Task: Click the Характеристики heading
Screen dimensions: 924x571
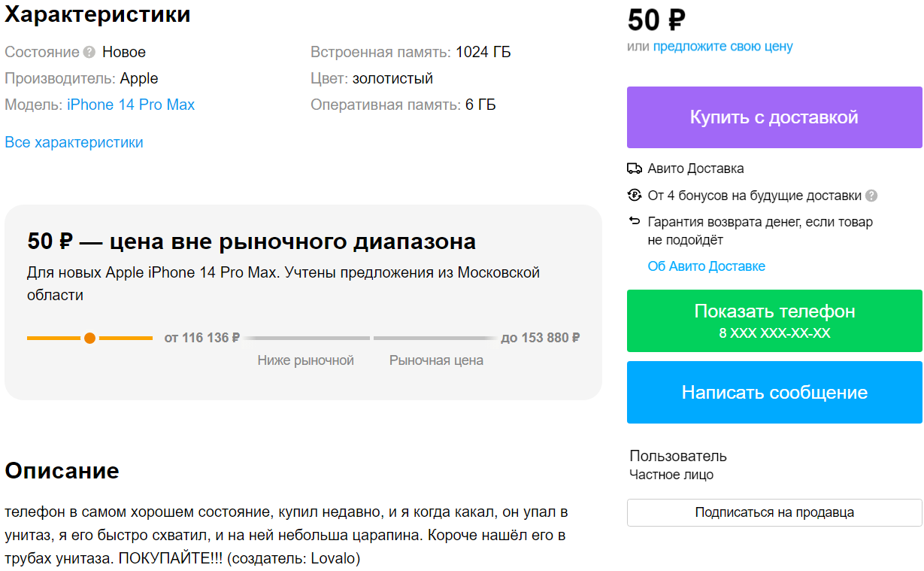Action: click(x=98, y=14)
